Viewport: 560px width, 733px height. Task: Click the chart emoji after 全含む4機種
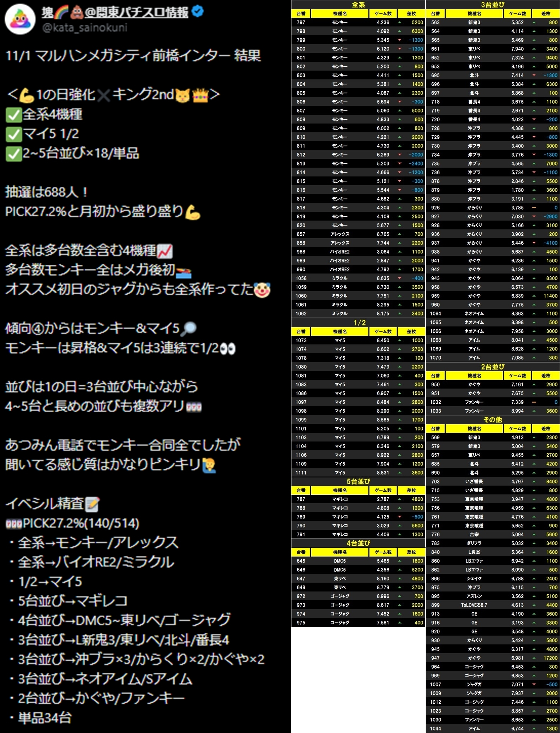coord(164,251)
